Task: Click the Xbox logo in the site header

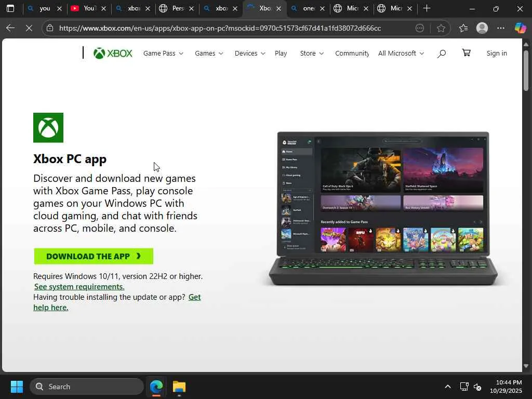Action: [x=113, y=54]
